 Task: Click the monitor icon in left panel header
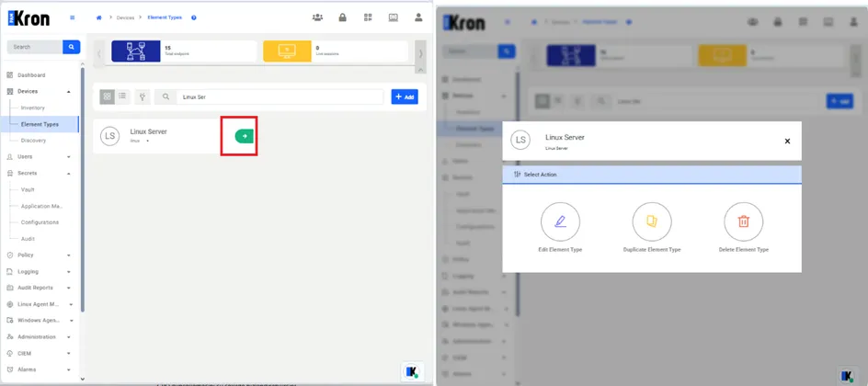[393, 17]
